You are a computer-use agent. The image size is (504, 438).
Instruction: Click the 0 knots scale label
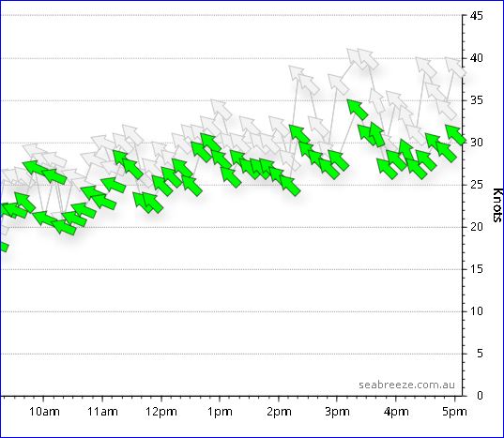pos(480,396)
